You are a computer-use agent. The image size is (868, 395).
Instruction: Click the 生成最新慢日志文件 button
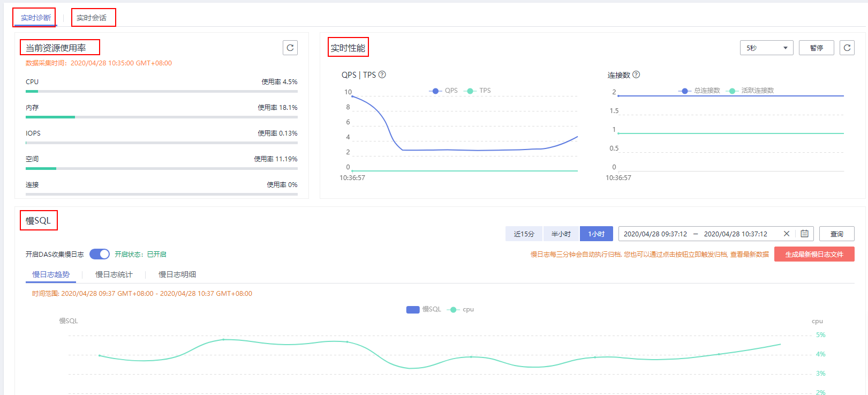pos(814,254)
